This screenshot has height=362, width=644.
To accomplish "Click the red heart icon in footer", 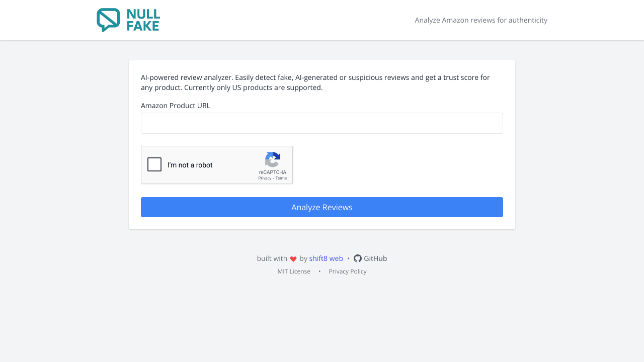I will tap(293, 259).
